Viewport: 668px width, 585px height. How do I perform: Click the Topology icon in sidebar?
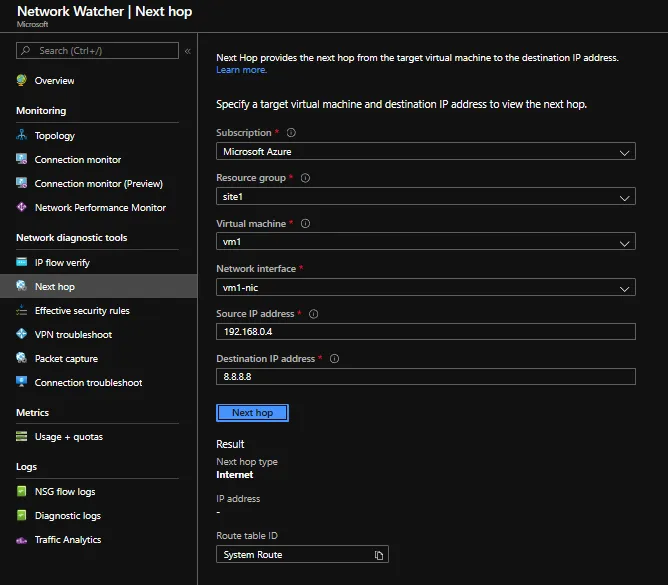(x=22, y=135)
